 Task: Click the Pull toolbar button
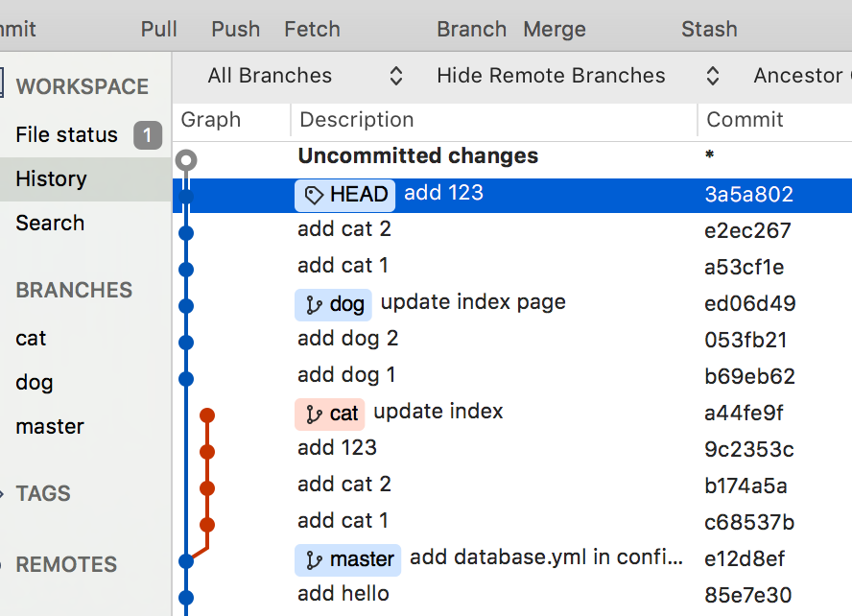click(x=159, y=29)
